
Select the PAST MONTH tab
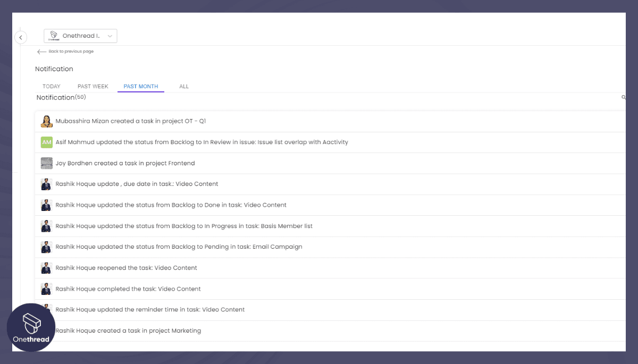tap(140, 86)
